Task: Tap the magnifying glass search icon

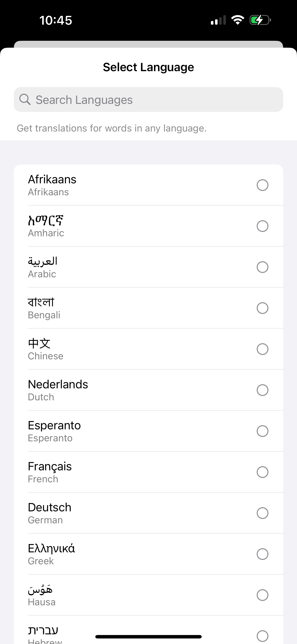Action: pyautogui.click(x=25, y=100)
